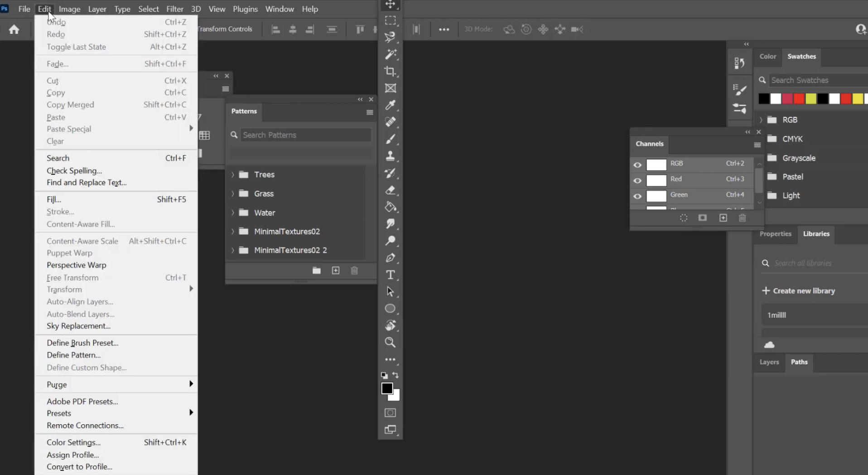Select the Clone Stamp tool
Image resolution: width=868 pixels, height=475 pixels.
[x=390, y=156]
